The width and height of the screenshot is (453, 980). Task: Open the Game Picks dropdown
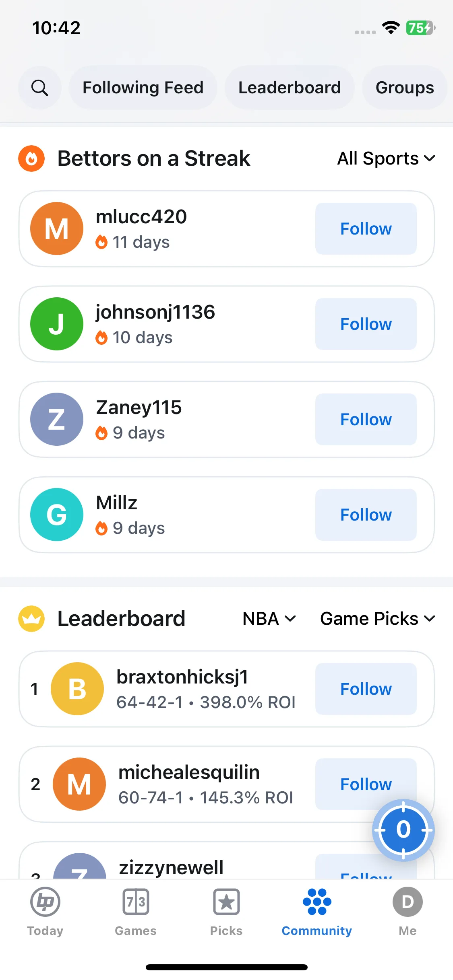coord(378,619)
